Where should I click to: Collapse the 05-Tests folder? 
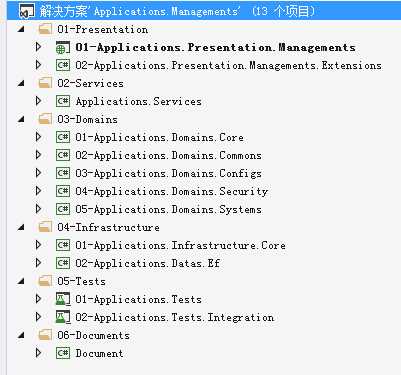(x=22, y=281)
